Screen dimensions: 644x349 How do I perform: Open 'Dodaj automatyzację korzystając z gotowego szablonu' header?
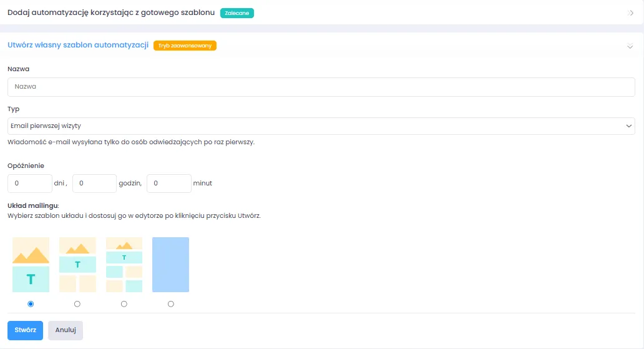pyautogui.click(x=111, y=13)
